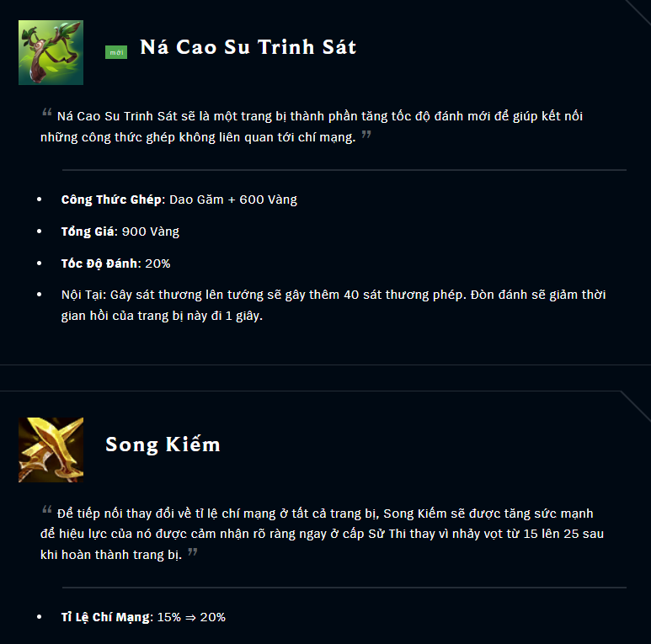The width and height of the screenshot is (651, 644).
Task: Click the "Tổng Giá" bold label
Action: 88,232
